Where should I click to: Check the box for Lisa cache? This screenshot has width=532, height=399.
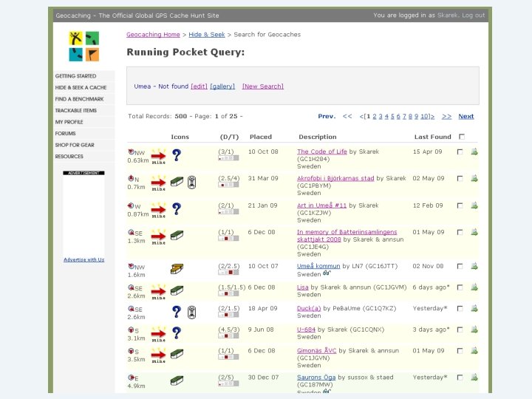tap(460, 287)
